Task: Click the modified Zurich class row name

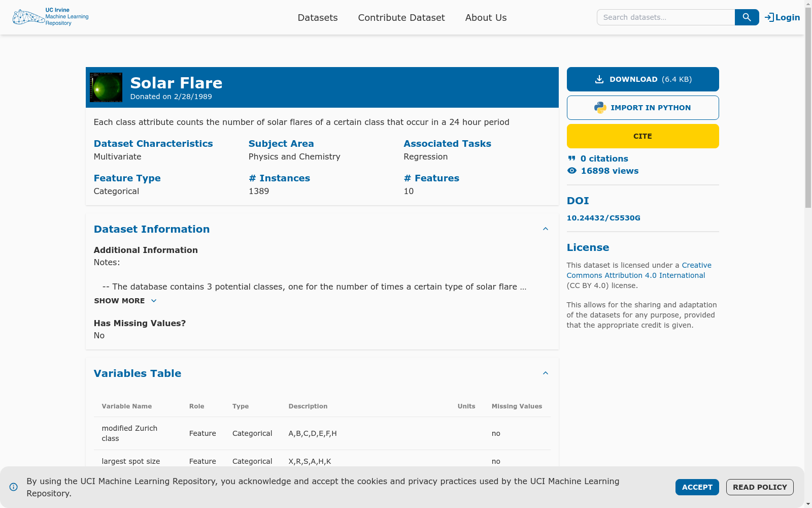Action: 129,433
